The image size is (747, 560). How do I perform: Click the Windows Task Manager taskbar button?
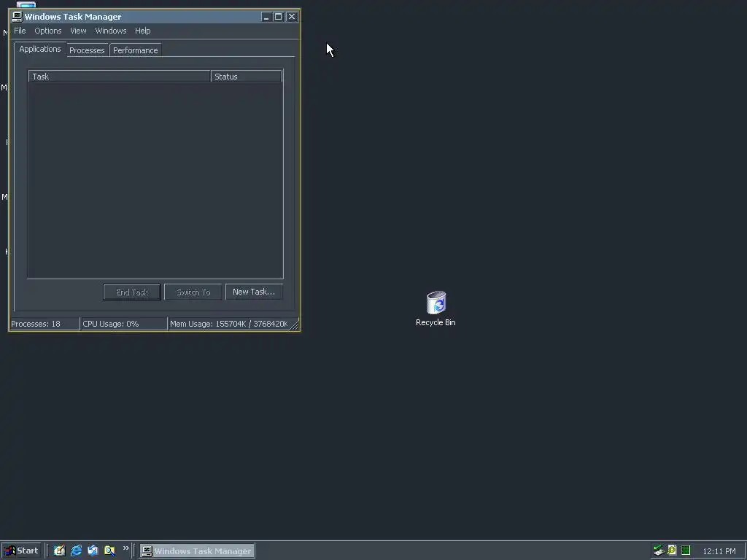coord(197,551)
